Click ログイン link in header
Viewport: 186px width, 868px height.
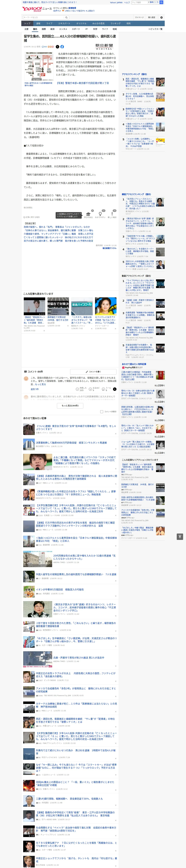point(57,11)
